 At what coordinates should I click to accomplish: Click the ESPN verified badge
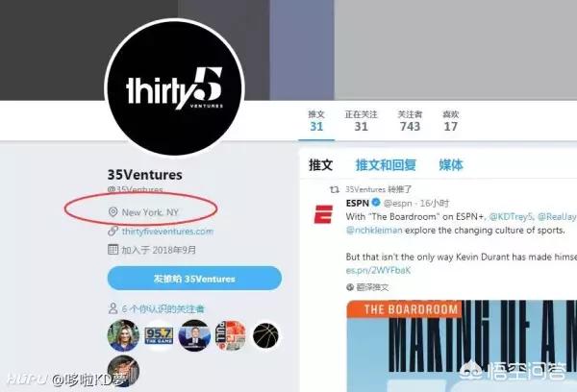[376, 203]
